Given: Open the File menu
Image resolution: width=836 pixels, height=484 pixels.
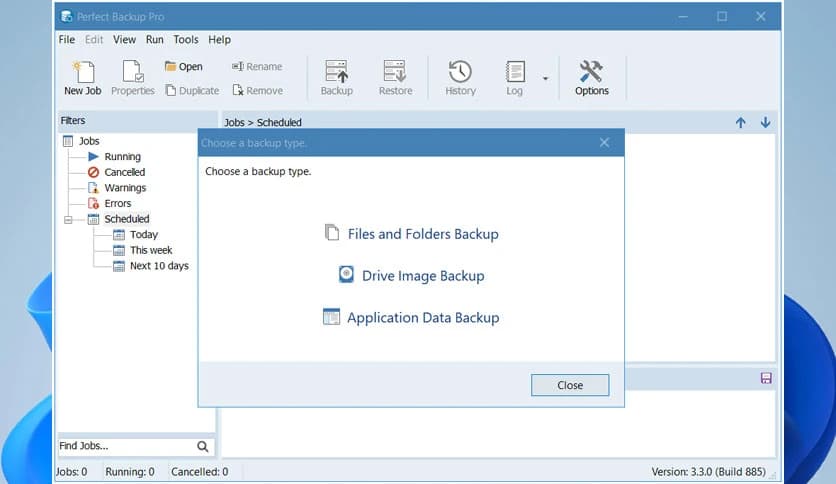Looking at the screenshot, I should [67, 39].
